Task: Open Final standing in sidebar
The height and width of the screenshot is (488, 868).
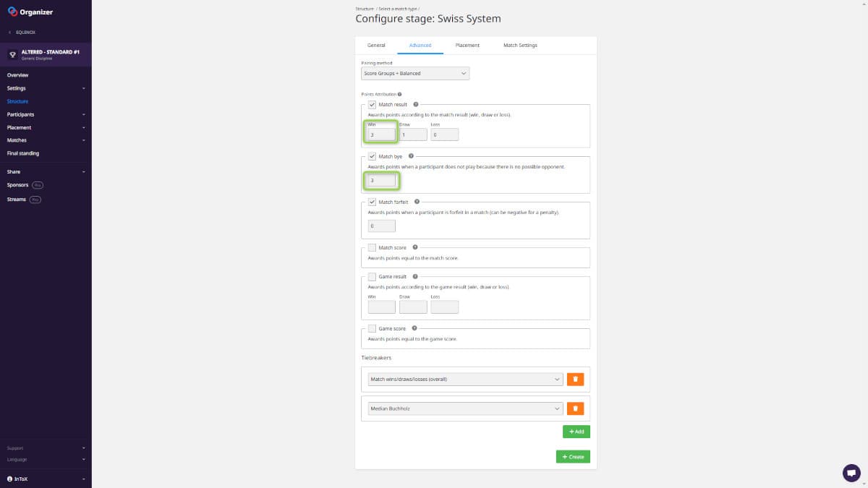Action: click(x=23, y=153)
